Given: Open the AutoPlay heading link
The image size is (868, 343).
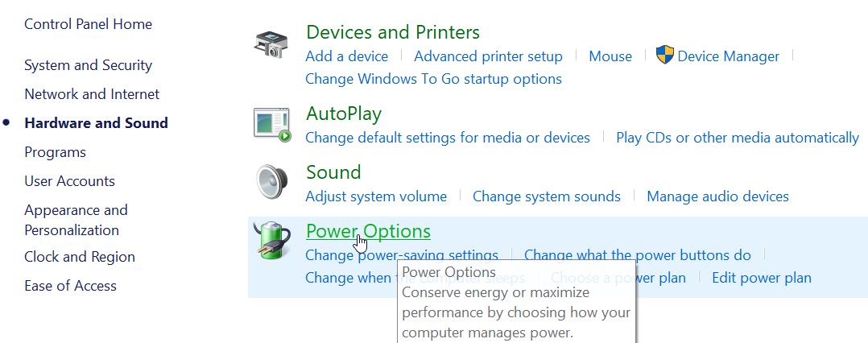Looking at the screenshot, I should tap(344, 114).
